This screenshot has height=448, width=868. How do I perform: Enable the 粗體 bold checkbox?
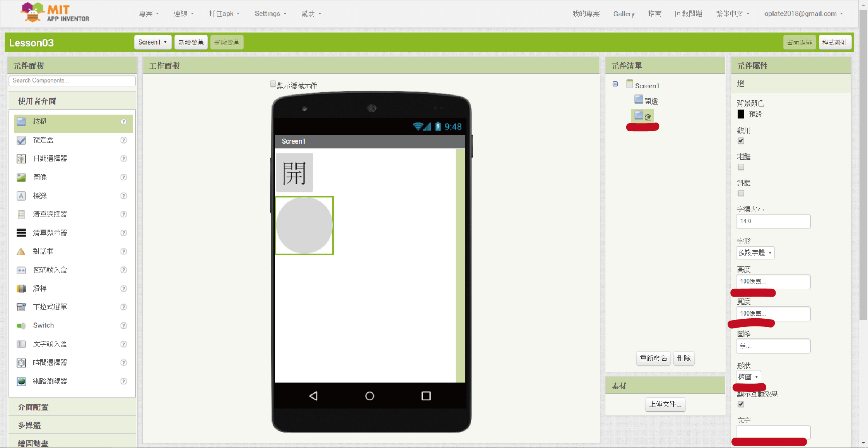[741, 167]
